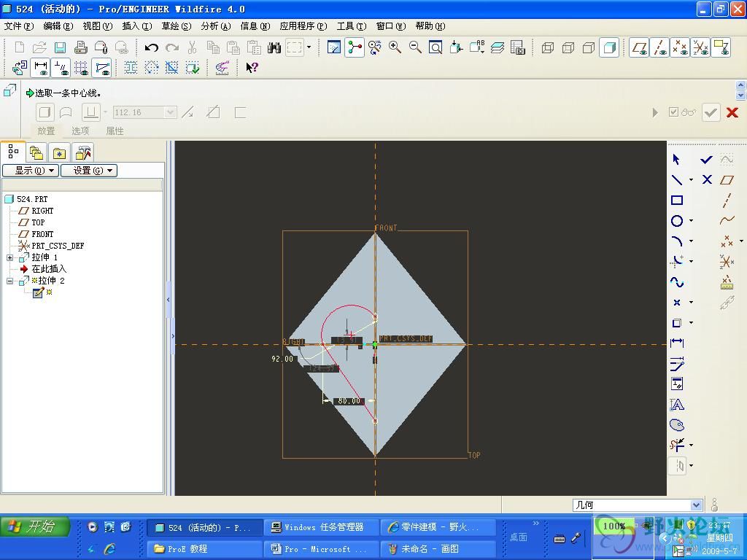The height and width of the screenshot is (560, 747).
Task: Expand the 拉伸 1 tree node
Action: click(9, 257)
